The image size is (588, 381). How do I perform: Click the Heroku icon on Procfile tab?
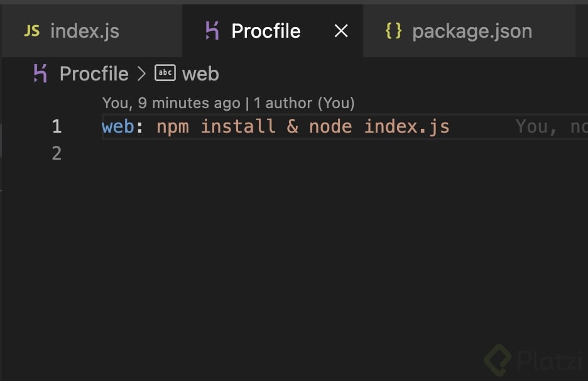point(212,31)
